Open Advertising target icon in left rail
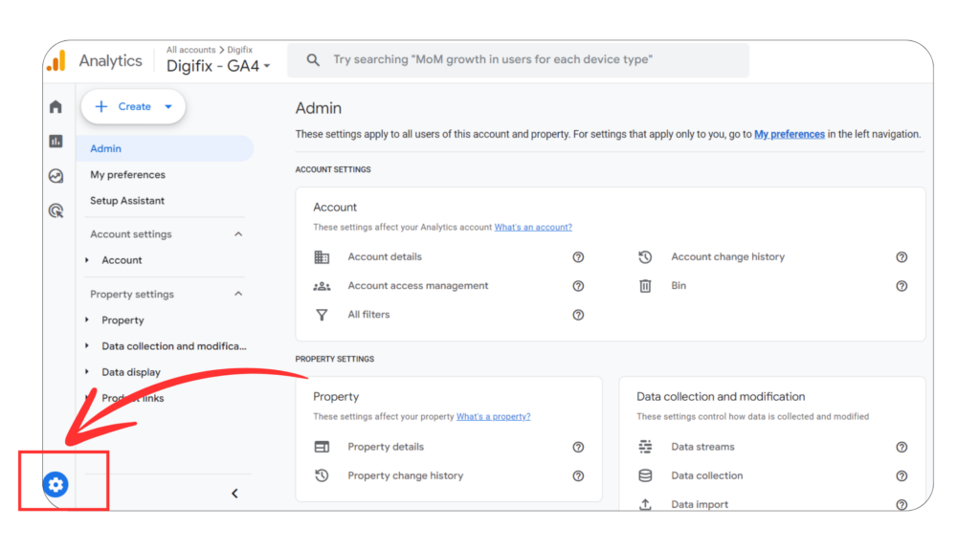The image size is (980, 551). click(x=56, y=210)
